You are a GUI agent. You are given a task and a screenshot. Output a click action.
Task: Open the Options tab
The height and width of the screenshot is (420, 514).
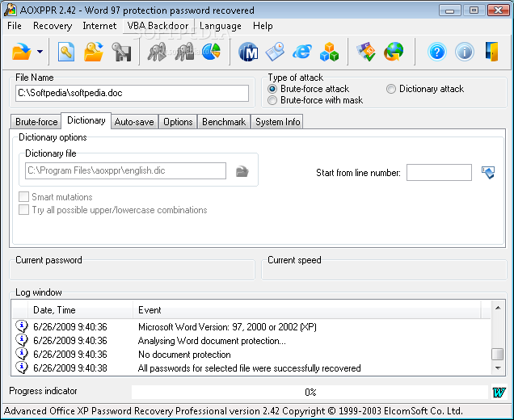pos(178,122)
